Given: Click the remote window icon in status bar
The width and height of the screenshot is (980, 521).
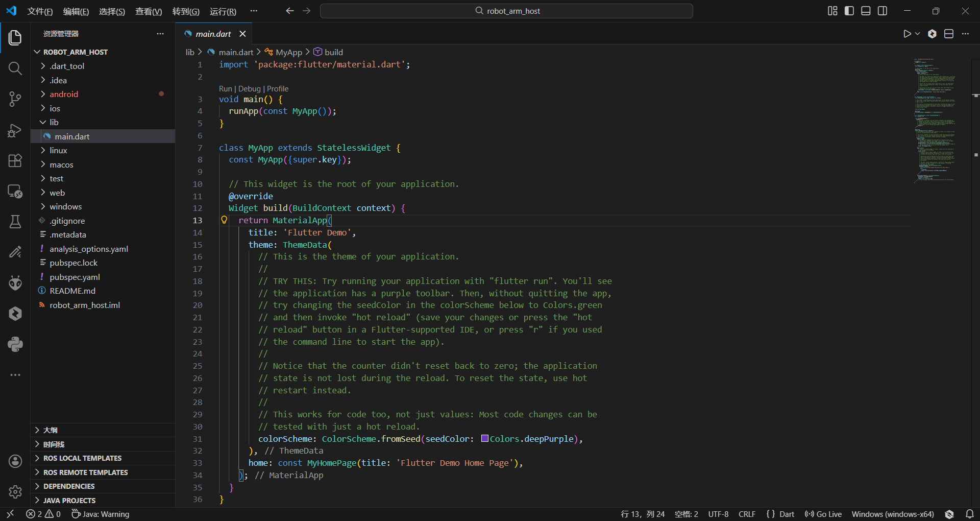Looking at the screenshot, I should click(10, 514).
